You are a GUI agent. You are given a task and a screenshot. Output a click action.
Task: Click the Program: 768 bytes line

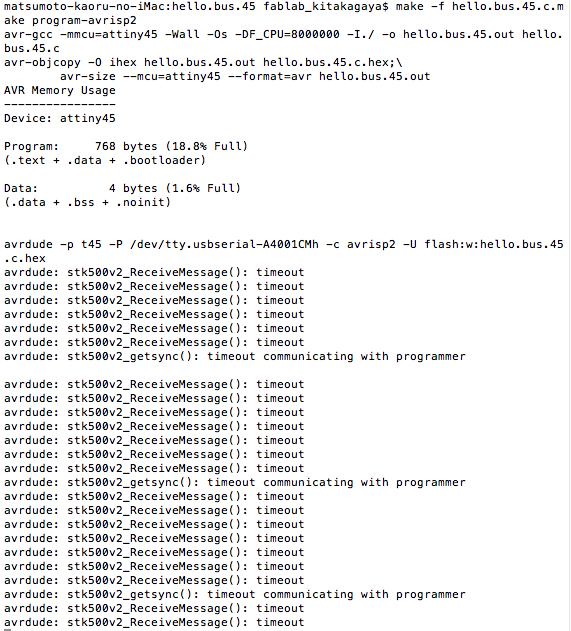tap(126, 146)
